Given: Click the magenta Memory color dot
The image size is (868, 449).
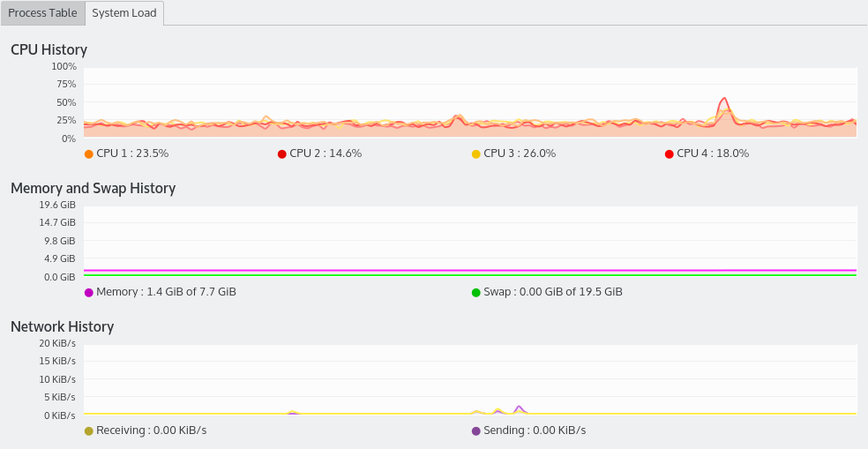Looking at the screenshot, I should 88,292.
